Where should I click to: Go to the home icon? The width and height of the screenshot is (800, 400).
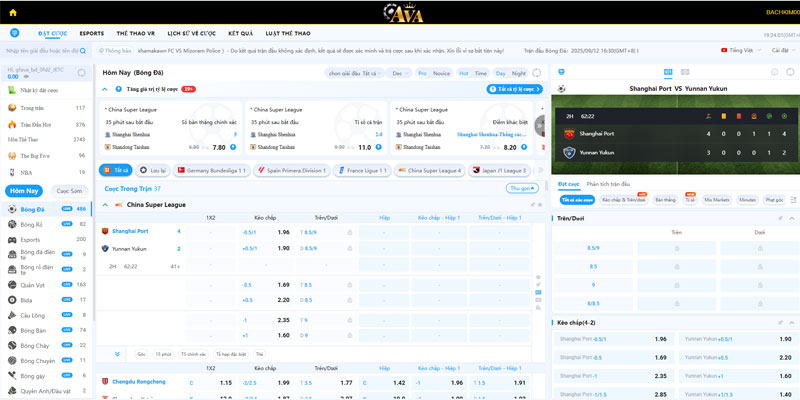tap(13, 13)
